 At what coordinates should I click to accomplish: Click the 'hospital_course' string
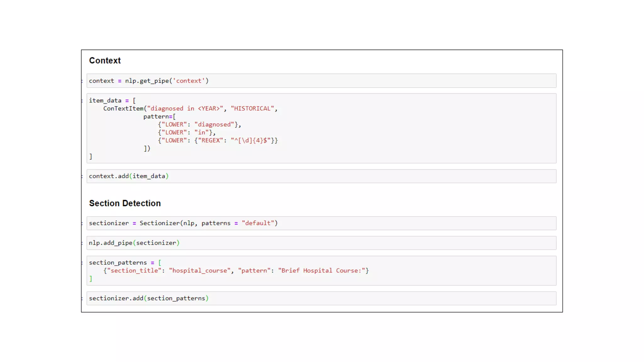(200, 271)
